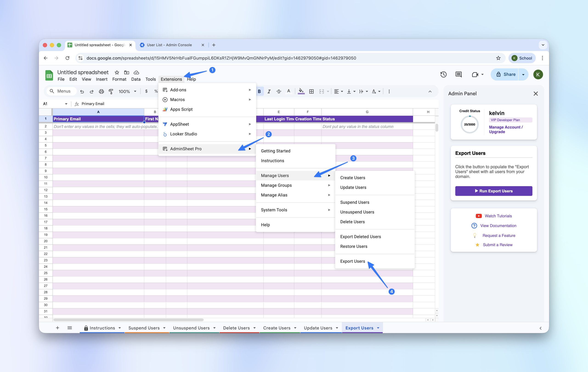This screenshot has height=372, width=588.
Task: Click the borders icon
Action: click(x=311, y=91)
